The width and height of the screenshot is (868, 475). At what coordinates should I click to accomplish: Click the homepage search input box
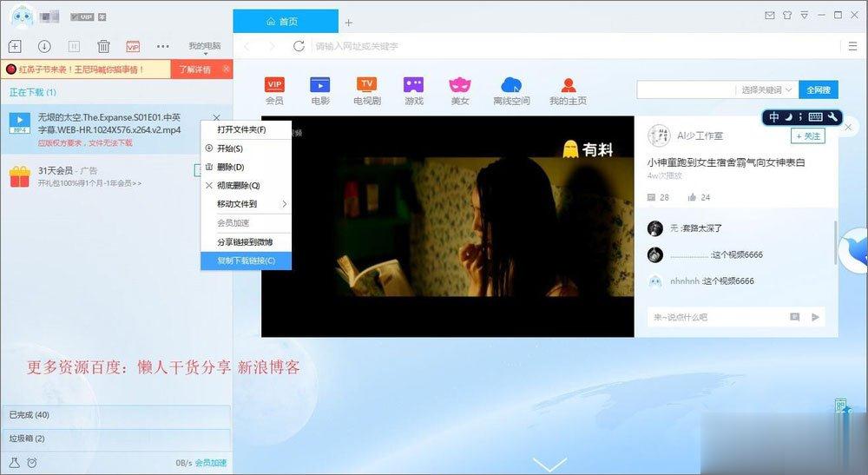pos(687,89)
